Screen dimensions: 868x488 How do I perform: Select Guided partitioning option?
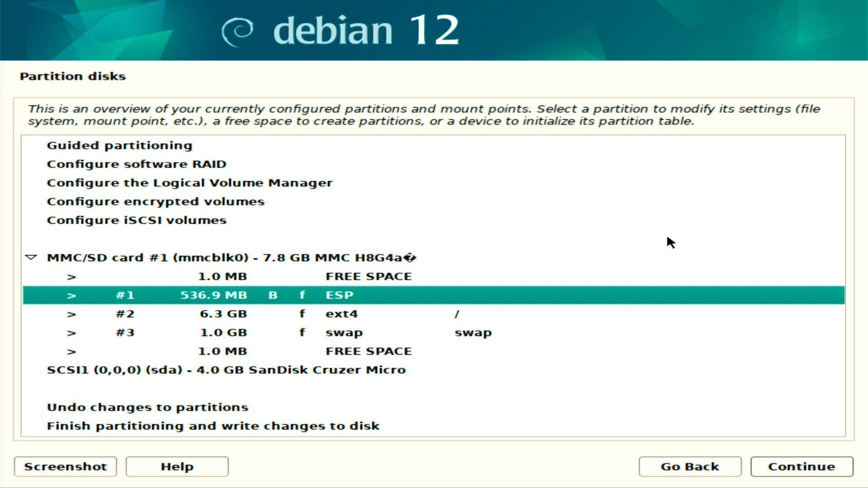(x=119, y=145)
